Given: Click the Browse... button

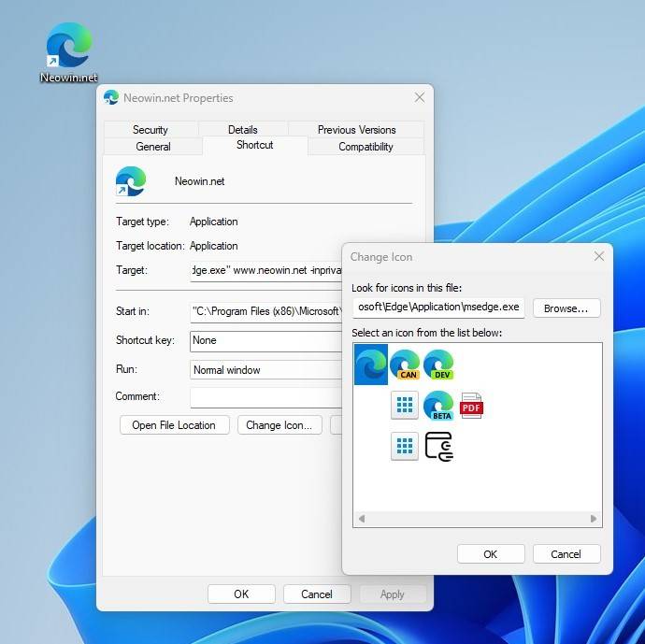Looking at the screenshot, I should (566, 308).
